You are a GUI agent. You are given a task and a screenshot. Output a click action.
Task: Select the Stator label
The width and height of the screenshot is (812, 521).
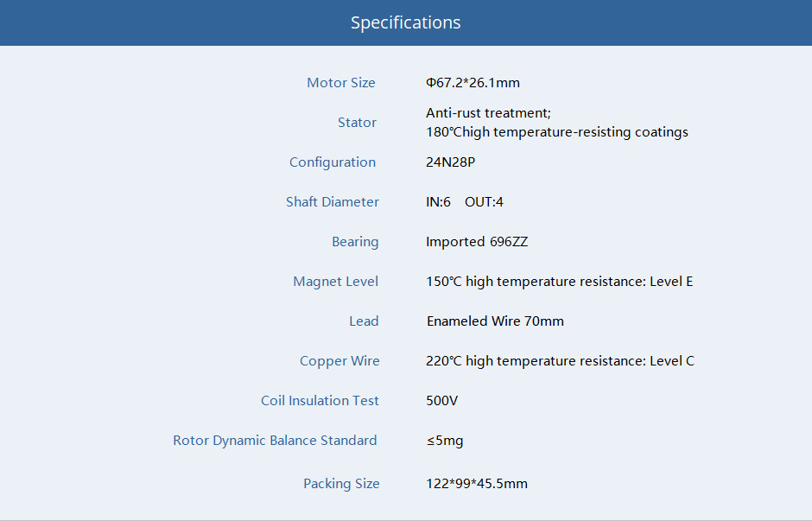click(357, 123)
